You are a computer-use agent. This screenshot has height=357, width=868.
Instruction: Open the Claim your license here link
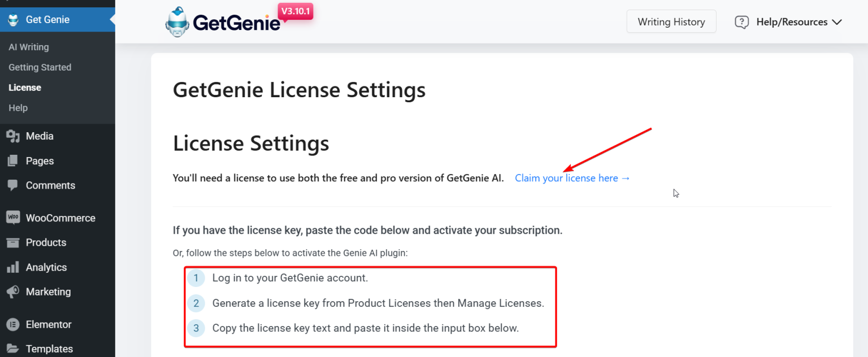[571, 177]
